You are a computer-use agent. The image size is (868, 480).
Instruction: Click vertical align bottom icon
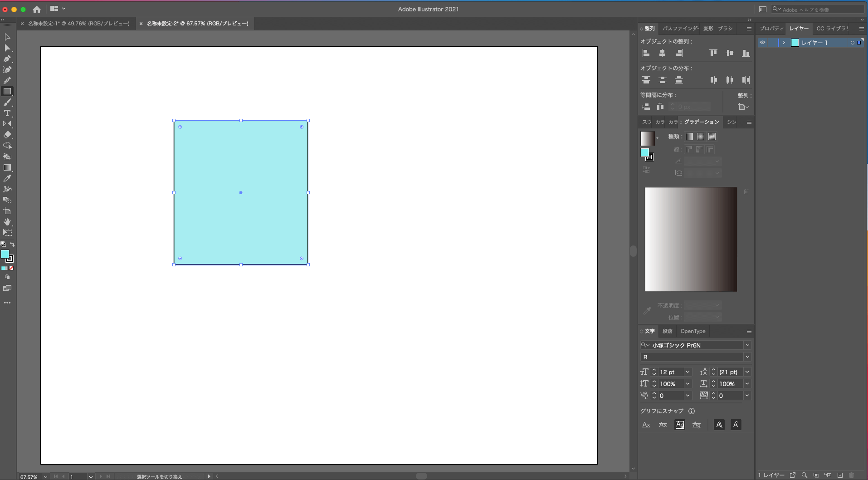tap(746, 53)
